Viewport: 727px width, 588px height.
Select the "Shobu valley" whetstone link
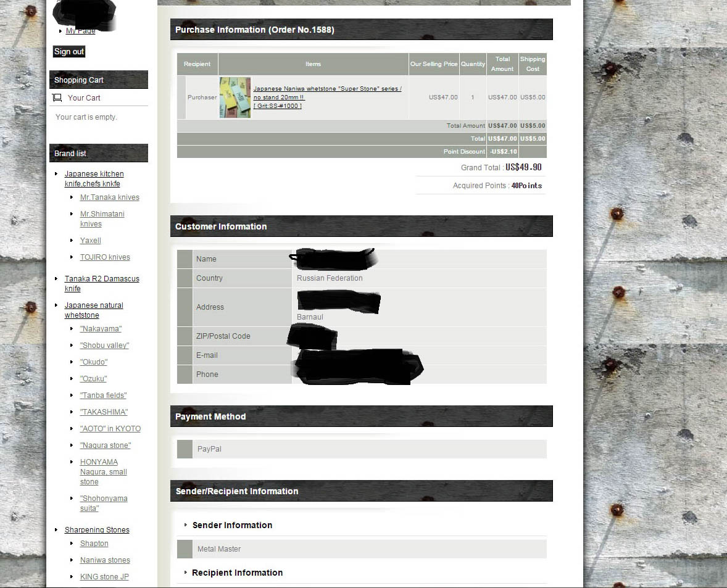[x=104, y=346]
